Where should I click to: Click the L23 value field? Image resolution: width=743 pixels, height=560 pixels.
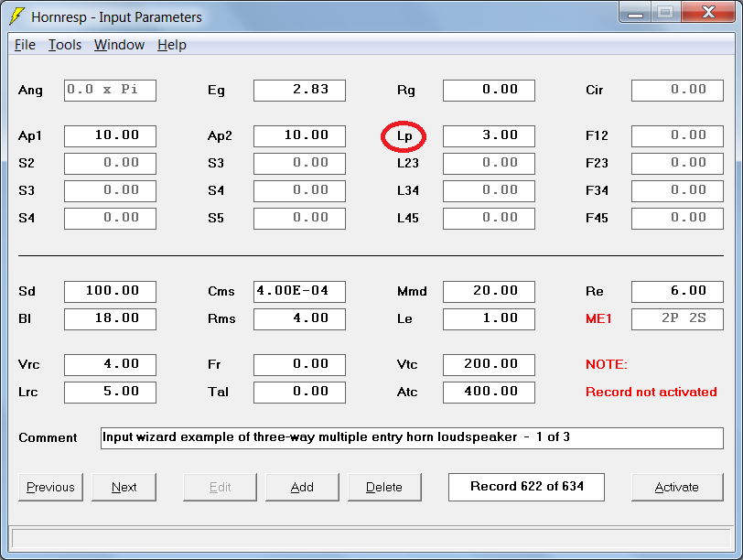pos(489,164)
